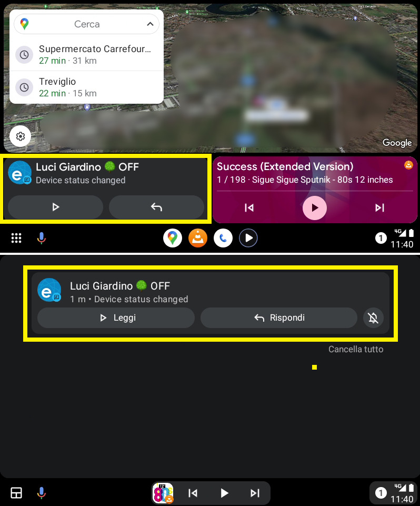Image resolution: width=420 pixels, height=506 pixels.
Task: Play Success track in pink media card
Action: 315,208
